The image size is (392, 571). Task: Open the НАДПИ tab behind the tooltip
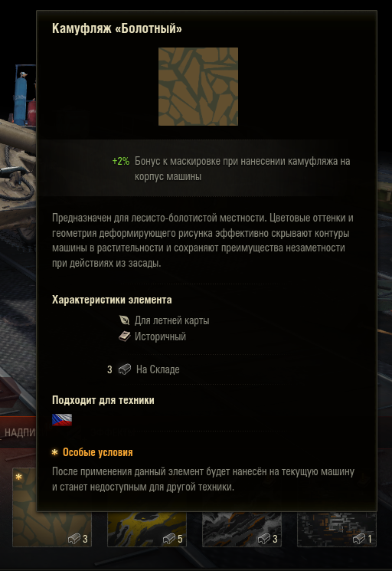(18, 432)
